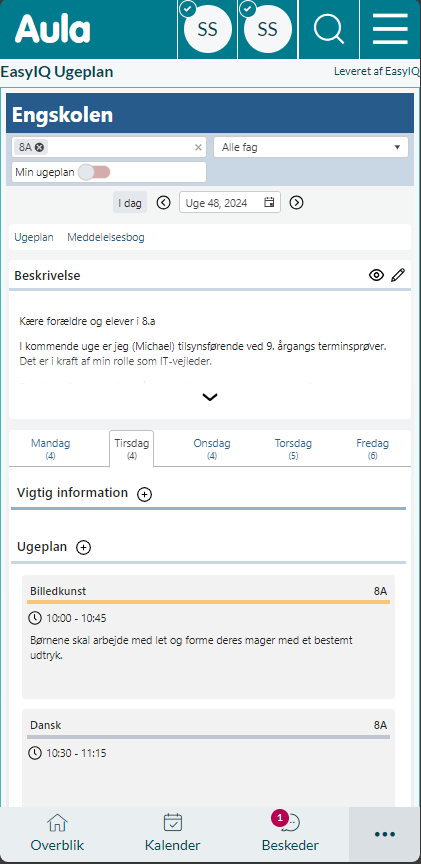
Task: Click the I dag button
Action: click(130, 203)
